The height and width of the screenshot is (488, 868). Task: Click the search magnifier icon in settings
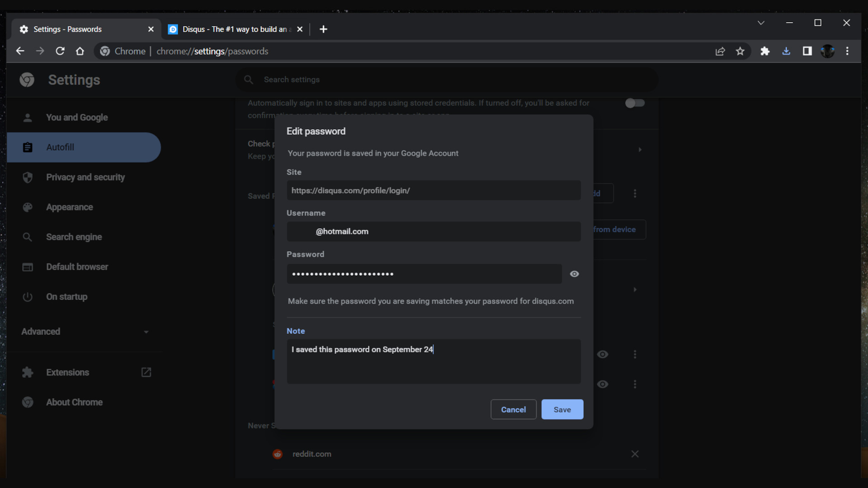(x=249, y=80)
